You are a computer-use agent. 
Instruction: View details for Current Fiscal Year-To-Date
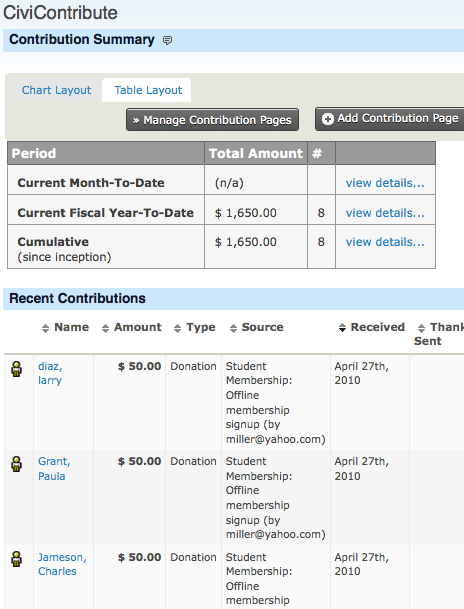point(385,213)
